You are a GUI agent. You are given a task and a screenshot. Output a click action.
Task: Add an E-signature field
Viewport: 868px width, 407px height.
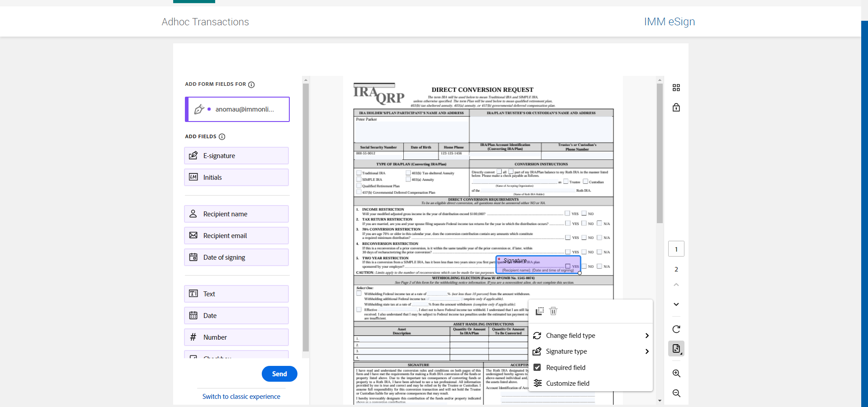click(236, 156)
